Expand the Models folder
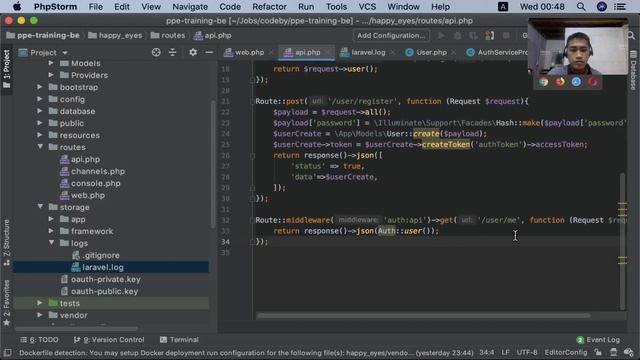This screenshot has width=640, height=360. 51,63
